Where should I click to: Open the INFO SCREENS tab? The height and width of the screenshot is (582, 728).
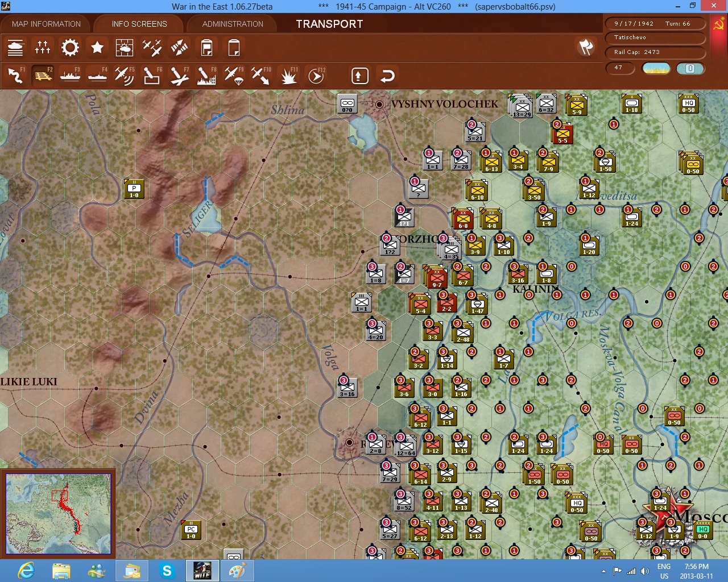[x=139, y=24]
